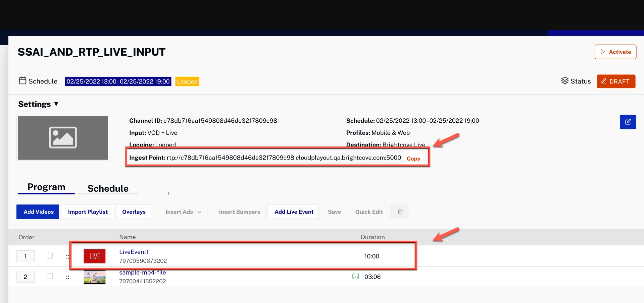Click the order number field for row 1
The image size is (644, 303).
pyautogui.click(x=26, y=256)
